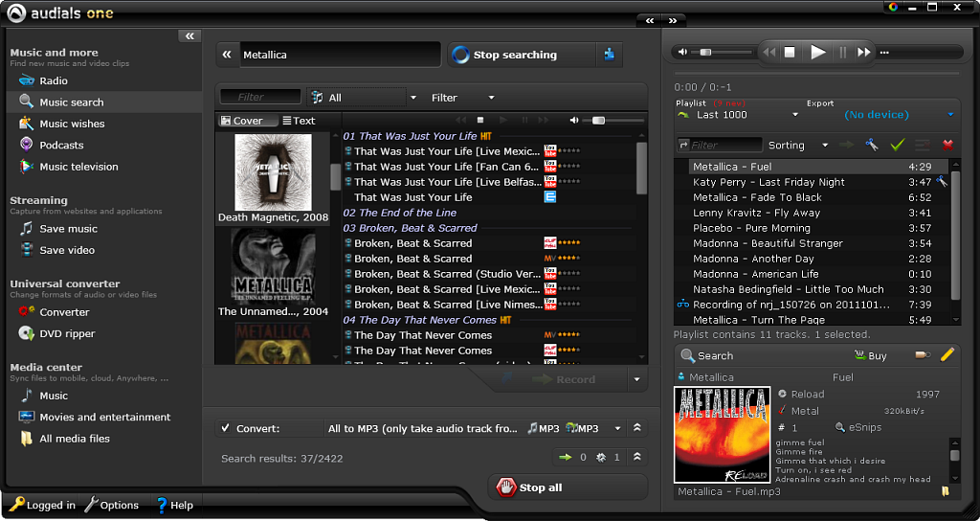The height and width of the screenshot is (521, 980).
Task: Open the conversion format dropdown
Action: 617,428
